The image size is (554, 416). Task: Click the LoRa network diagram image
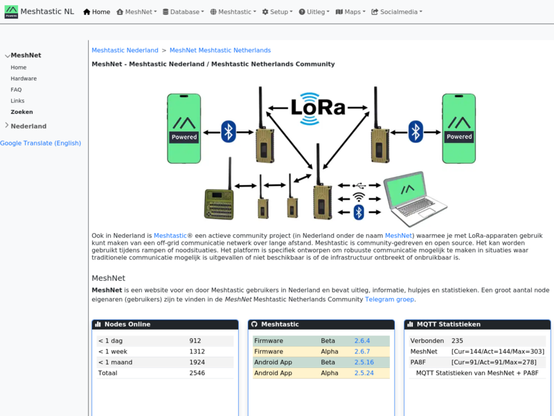click(321, 156)
